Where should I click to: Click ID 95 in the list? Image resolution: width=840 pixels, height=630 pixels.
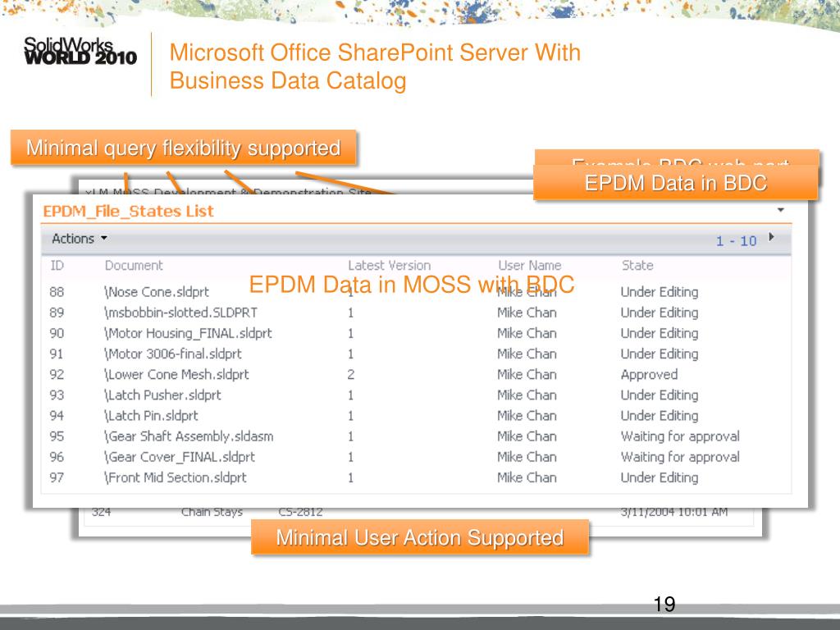[x=57, y=436]
